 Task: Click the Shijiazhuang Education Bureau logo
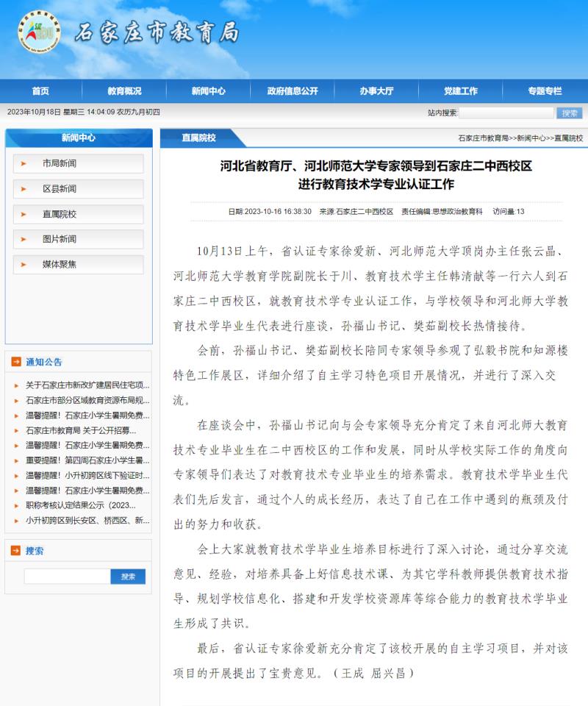[x=39, y=33]
